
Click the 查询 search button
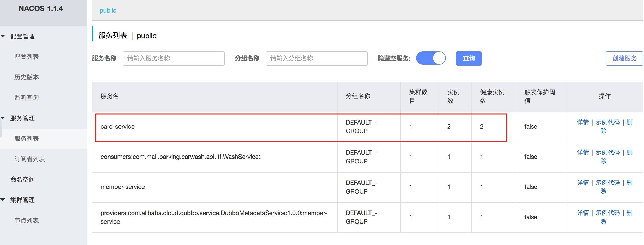[469, 58]
